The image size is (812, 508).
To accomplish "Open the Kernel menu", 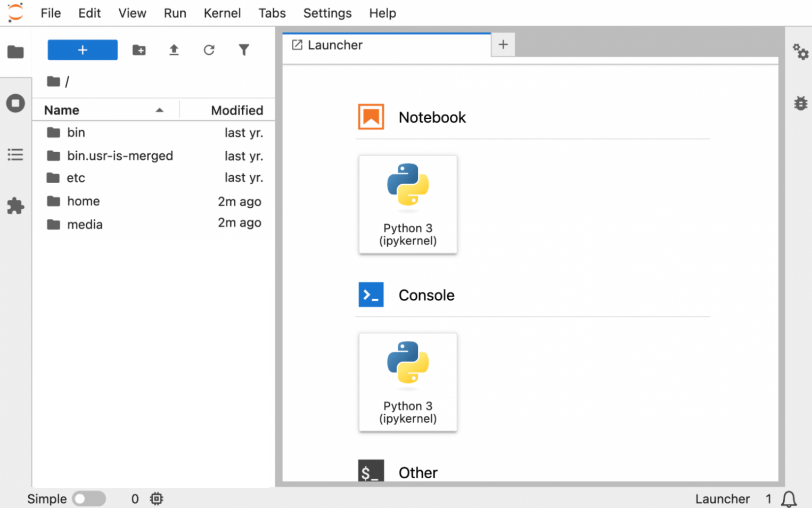I will coord(222,13).
